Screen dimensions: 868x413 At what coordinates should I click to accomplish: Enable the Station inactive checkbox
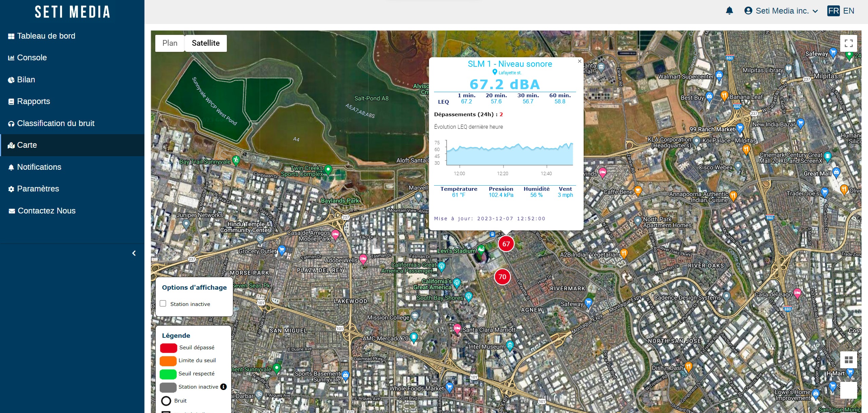[163, 304]
